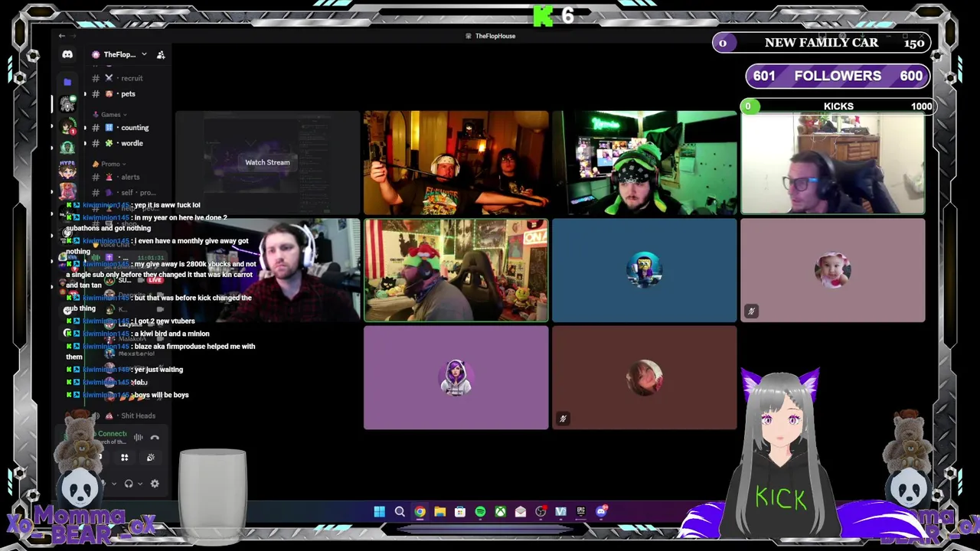Click the FOLLOWERS 601 of 600 goal bar
Screen dimensions: 980x551
(838, 76)
